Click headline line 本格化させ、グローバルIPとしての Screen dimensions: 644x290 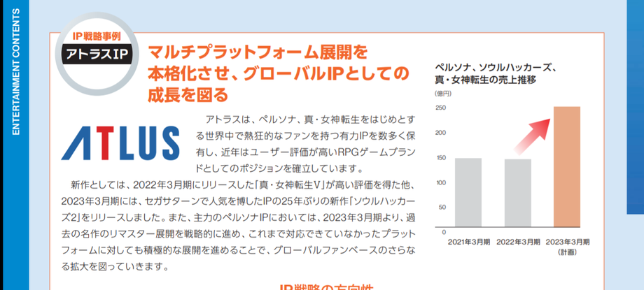click(279, 74)
